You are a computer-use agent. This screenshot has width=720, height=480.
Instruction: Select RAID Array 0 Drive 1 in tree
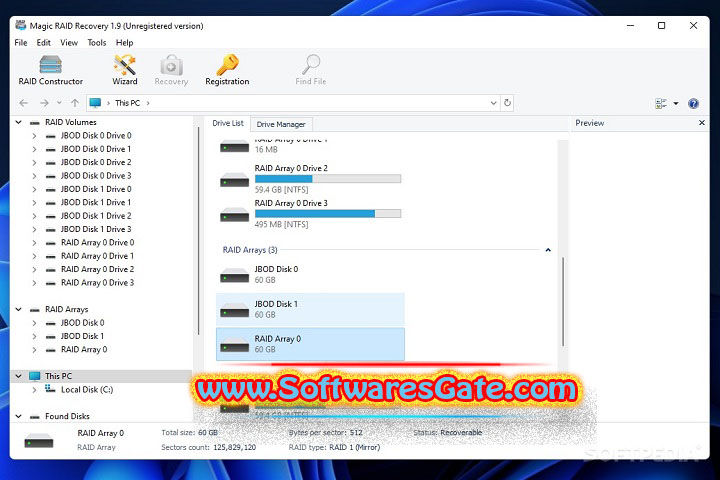click(x=97, y=256)
